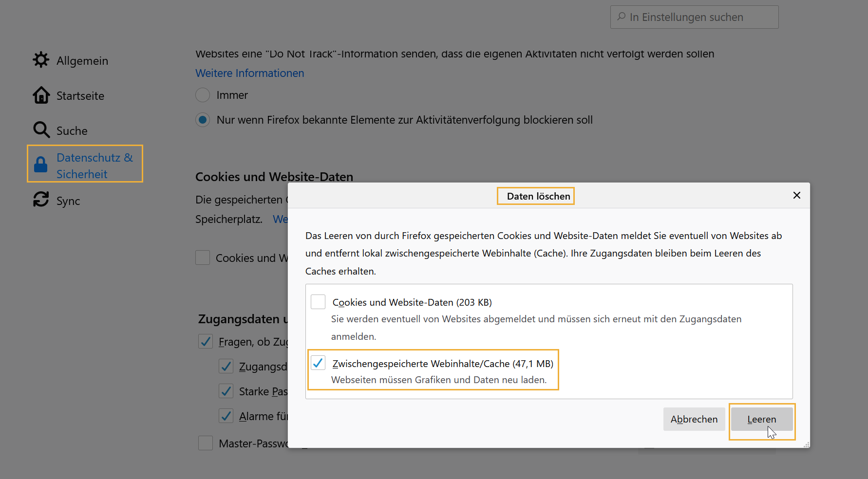This screenshot has width=868, height=479.
Task: Disable the 'Starke Passwörter' checkbox
Action: [226, 391]
